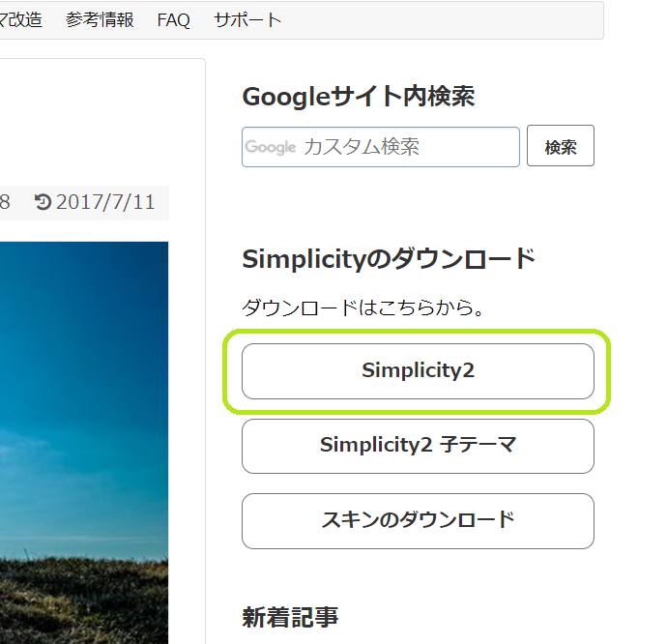
Task: Click the スキンのダウンロード button
Action: click(418, 521)
